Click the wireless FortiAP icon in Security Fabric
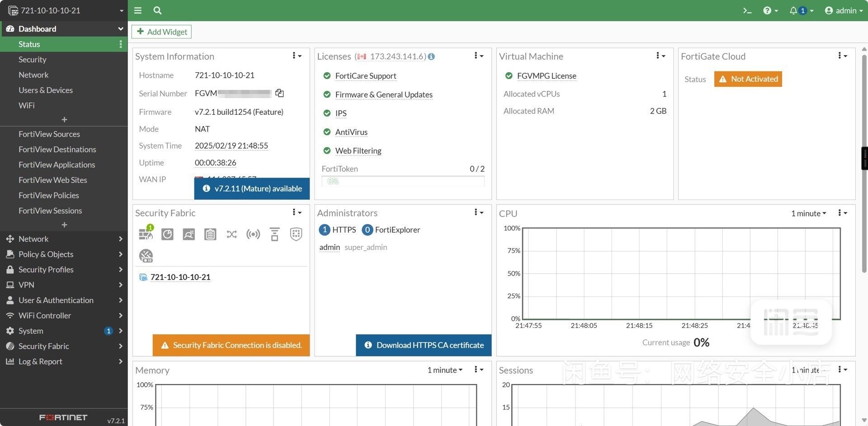This screenshot has height=426, width=868. (x=253, y=234)
